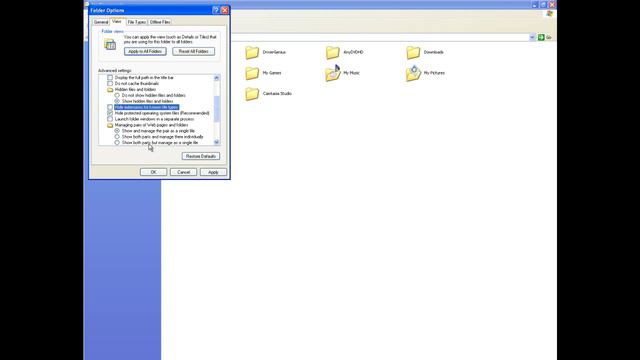Open the AnyDVDHD folder icon
The width and height of the screenshot is (640, 360).
[x=333, y=52]
